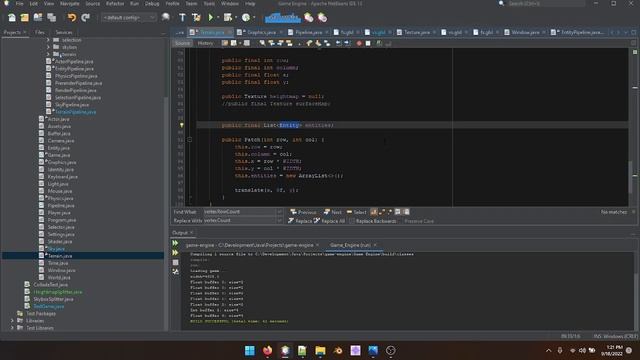This screenshot has width=640, height=360.
Task: Click the red stop recording editor icon
Action: (359, 43)
